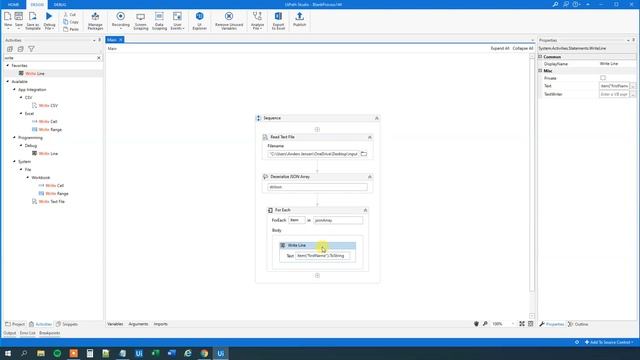Select Write Range under the Excel node
640x360 pixels.
50,129
